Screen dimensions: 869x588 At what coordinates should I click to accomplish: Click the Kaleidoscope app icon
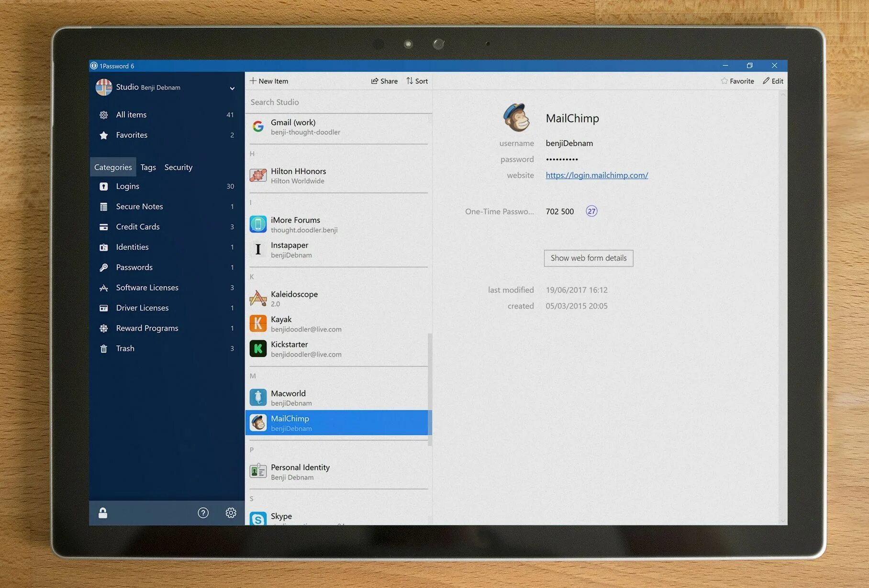258,298
